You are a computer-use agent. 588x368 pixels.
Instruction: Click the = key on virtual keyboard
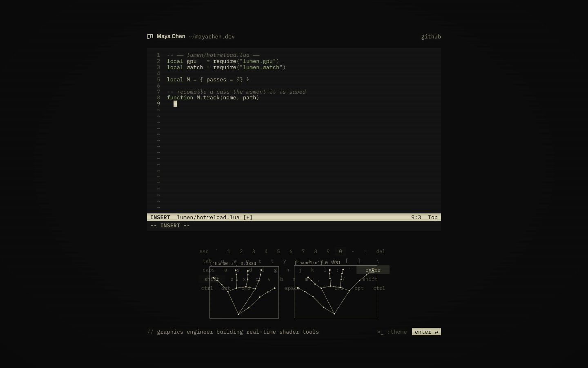click(365, 251)
